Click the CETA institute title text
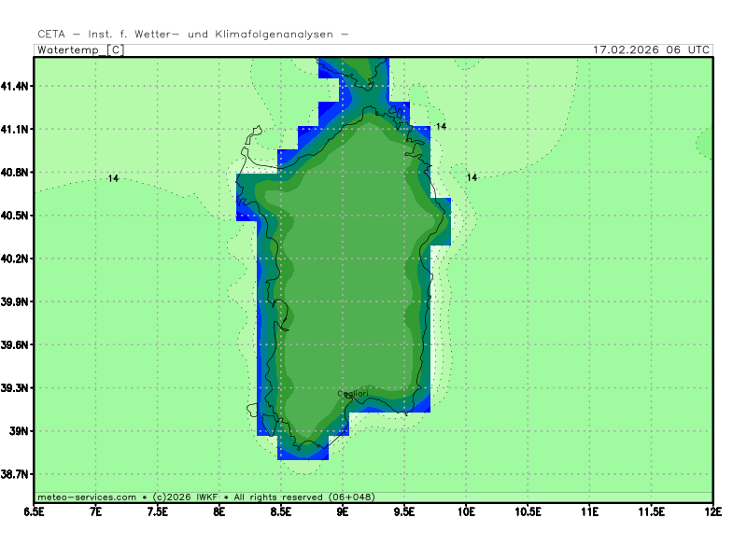The image size is (747, 560). click(193, 34)
